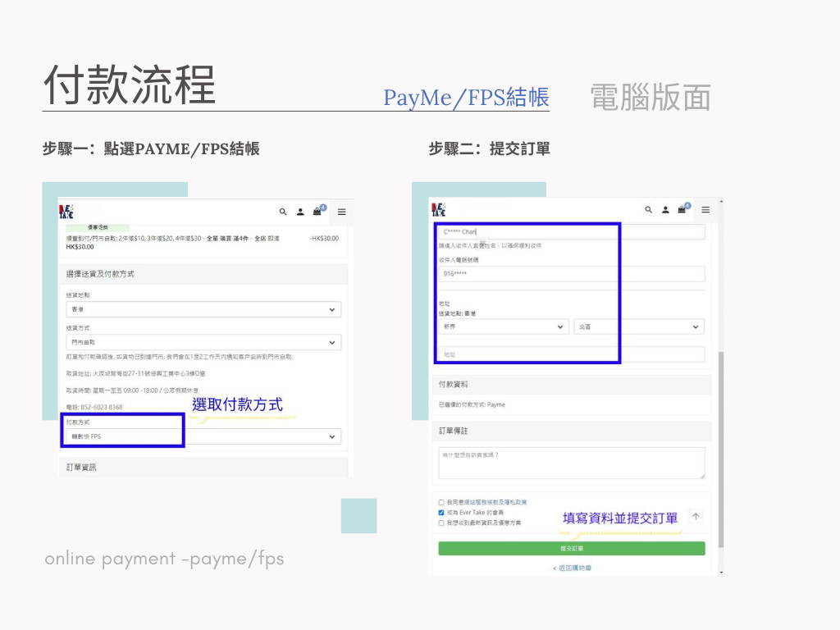Viewport: 840px width, 630px height.
Task: Click the 返回購物車 link
Action: click(571, 568)
